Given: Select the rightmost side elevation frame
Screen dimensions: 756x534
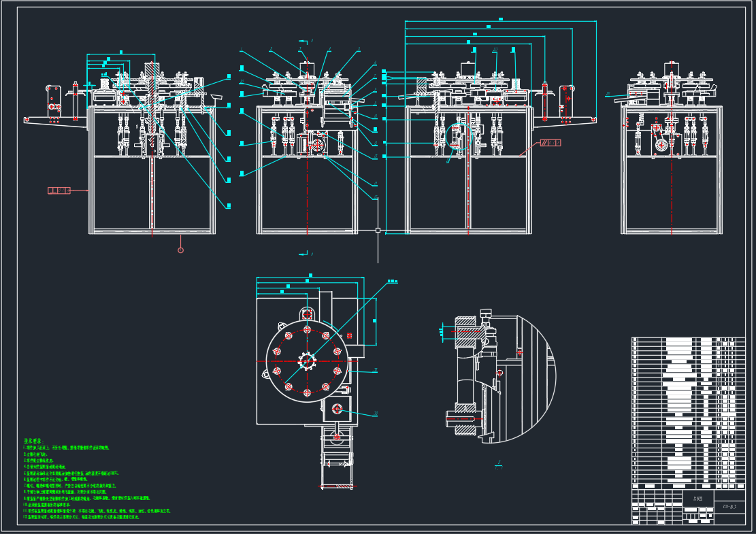Looking at the screenshot, I should 672,170.
